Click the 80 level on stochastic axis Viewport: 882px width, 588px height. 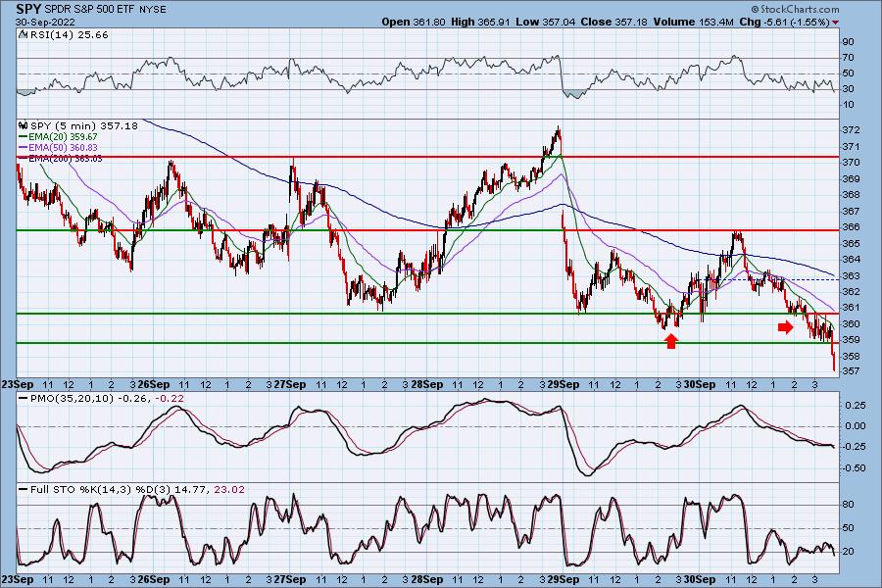(x=849, y=505)
